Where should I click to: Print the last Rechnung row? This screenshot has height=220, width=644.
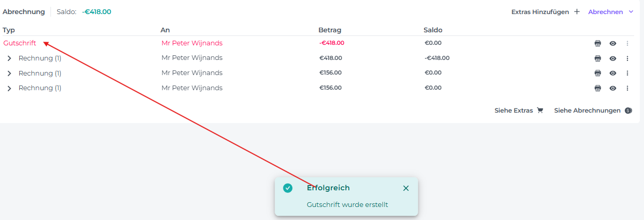tap(598, 89)
